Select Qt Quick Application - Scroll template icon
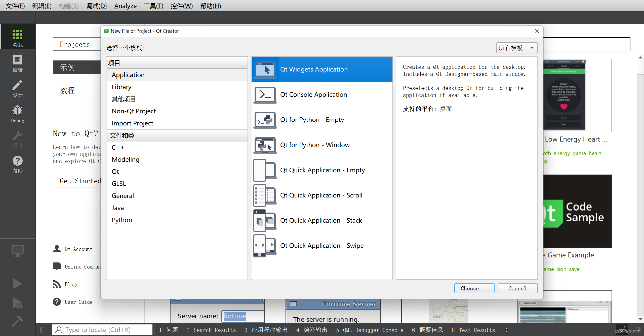Image resolution: width=644 pixels, height=336 pixels. (264, 195)
